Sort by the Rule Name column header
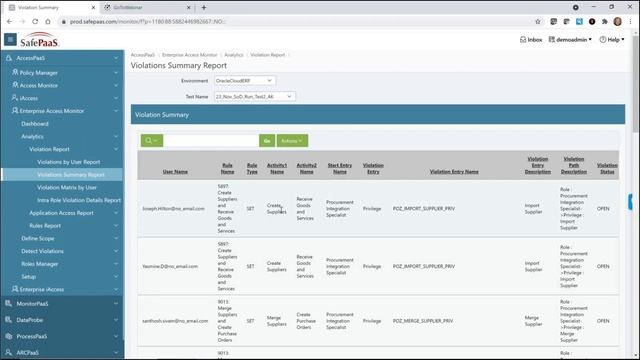Viewport: 640px width, 360px height. click(227, 169)
